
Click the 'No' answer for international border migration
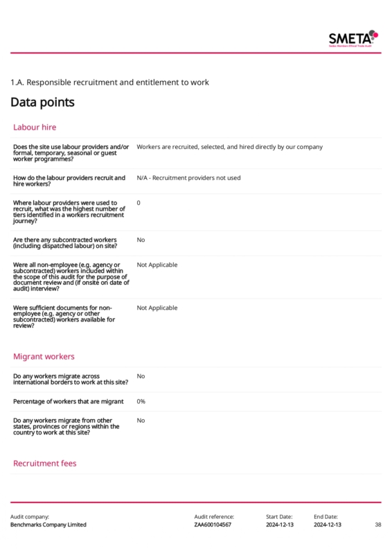point(141,376)
